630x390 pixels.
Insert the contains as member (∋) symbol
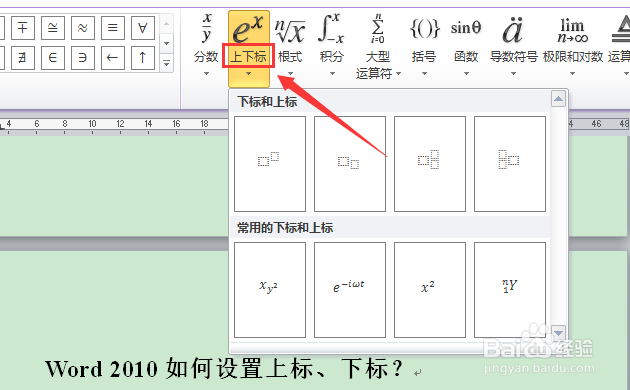point(83,58)
